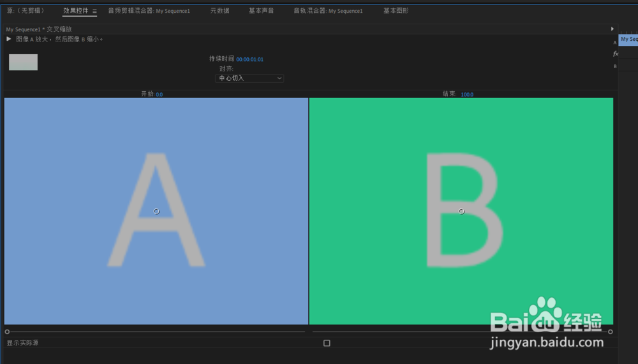
Task: Click the end slider handle under image B
Action: 611,332
